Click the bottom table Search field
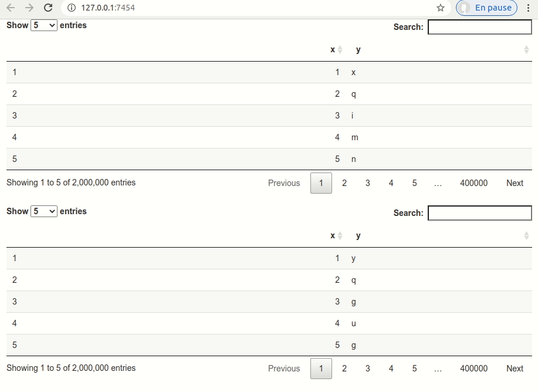 coord(479,213)
